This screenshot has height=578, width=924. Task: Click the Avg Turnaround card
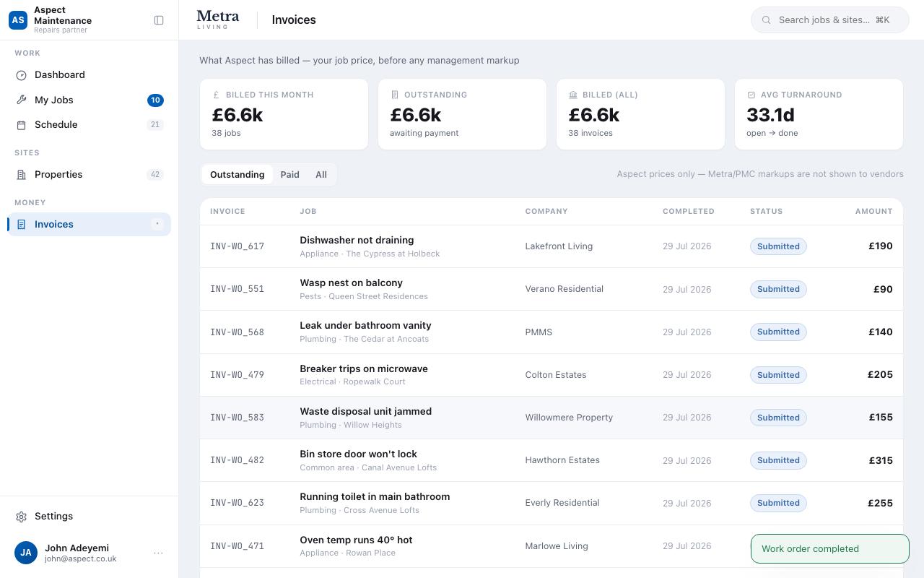819,114
